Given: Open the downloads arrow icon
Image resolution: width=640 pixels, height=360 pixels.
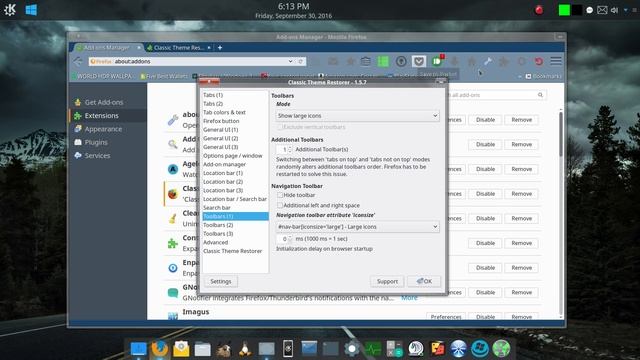Looking at the screenshot, I should 454,61.
